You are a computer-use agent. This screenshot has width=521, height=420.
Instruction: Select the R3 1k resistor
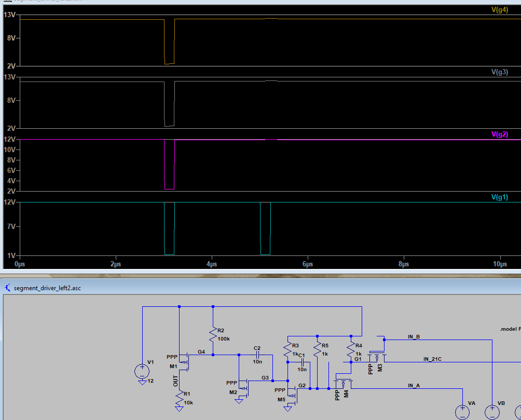click(287, 350)
